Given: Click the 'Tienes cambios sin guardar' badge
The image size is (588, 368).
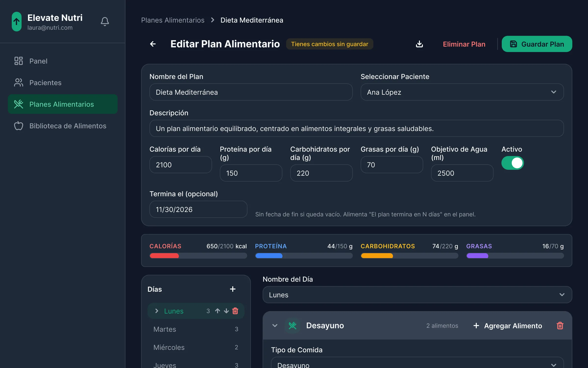Looking at the screenshot, I should pos(330,44).
